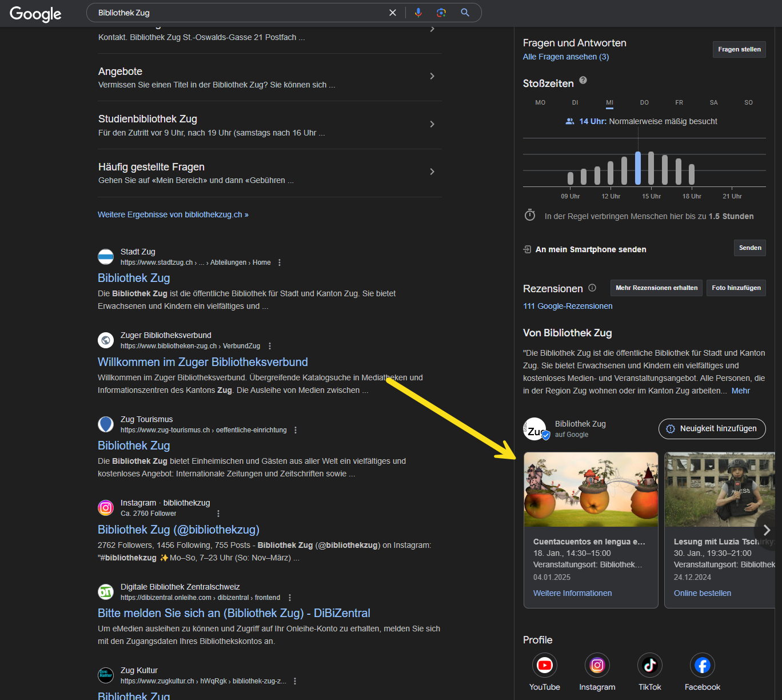Expand the Studienbibliothek Zug chevron

432,124
